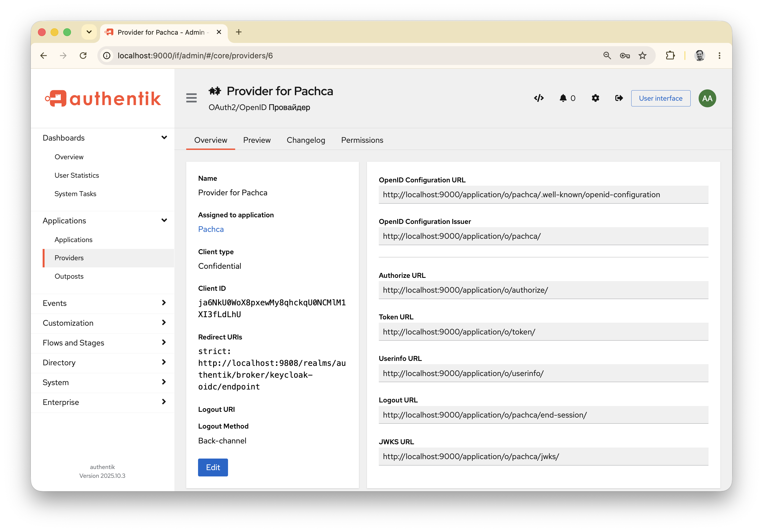The height and width of the screenshot is (532, 763).
Task: Open the saved passwords key icon
Action: 625,56
